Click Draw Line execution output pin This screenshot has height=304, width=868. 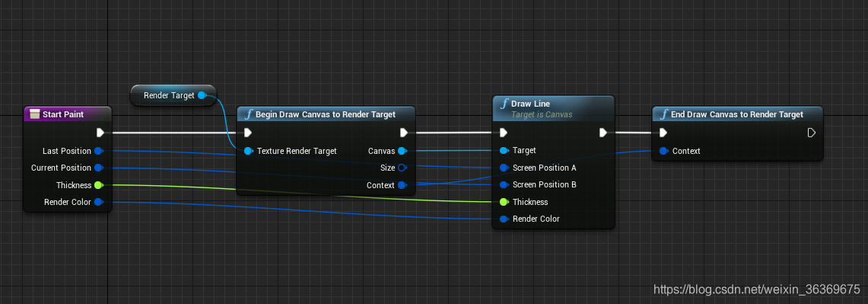[603, 133]
